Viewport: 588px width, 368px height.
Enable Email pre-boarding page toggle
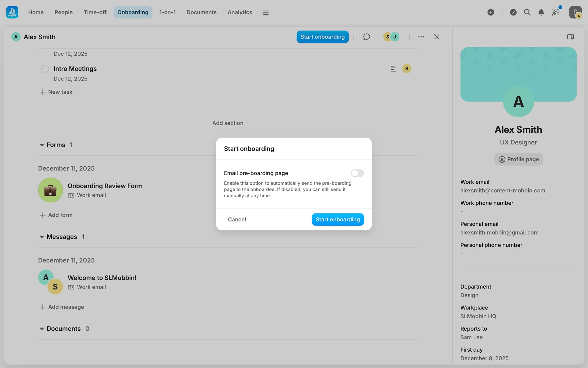tap(357, 173)
